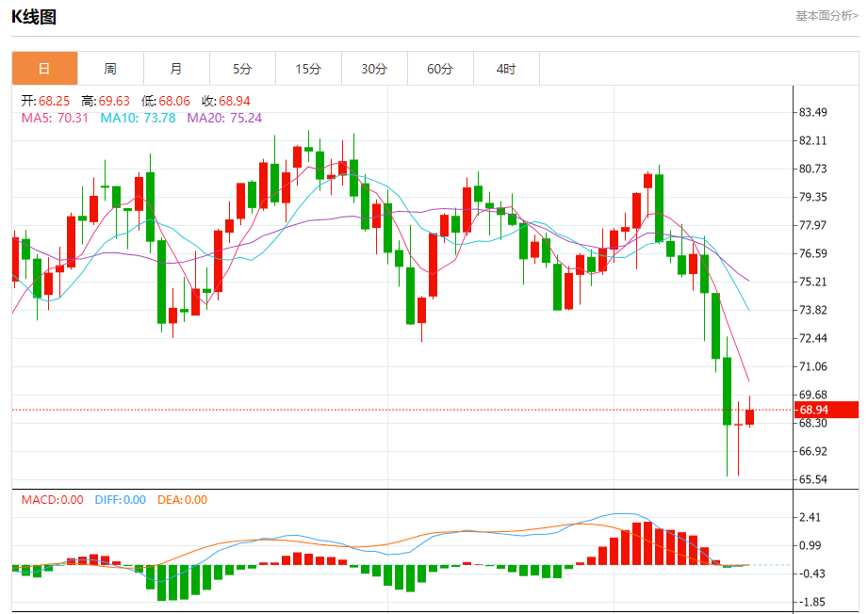
Task: Click the 69.68 price axis label
Action: [x=813, y=395]
